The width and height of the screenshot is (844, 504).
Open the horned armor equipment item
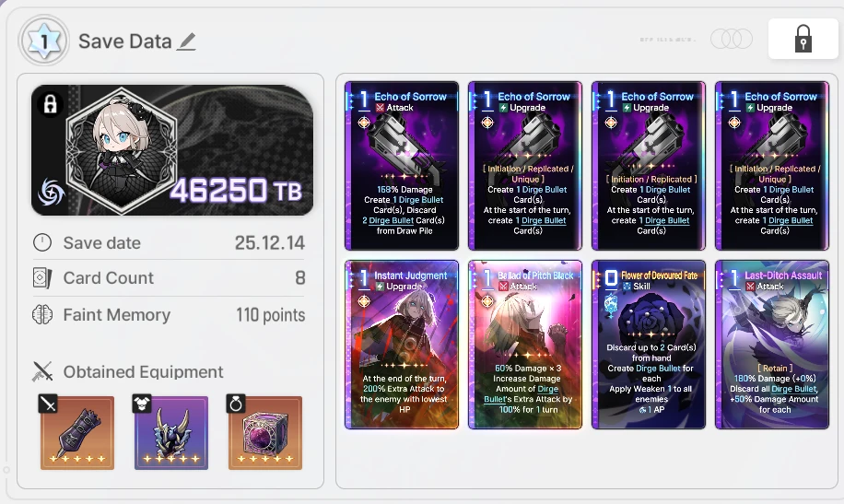pos(171,433)
